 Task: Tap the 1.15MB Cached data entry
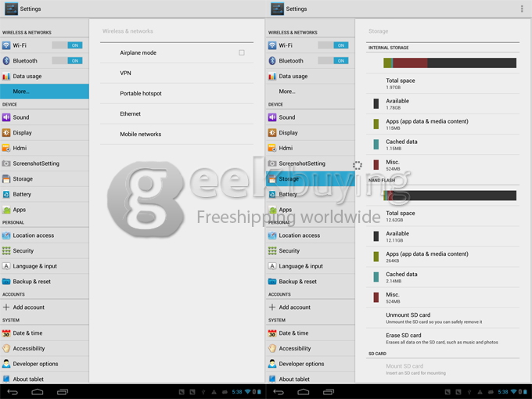443,145
